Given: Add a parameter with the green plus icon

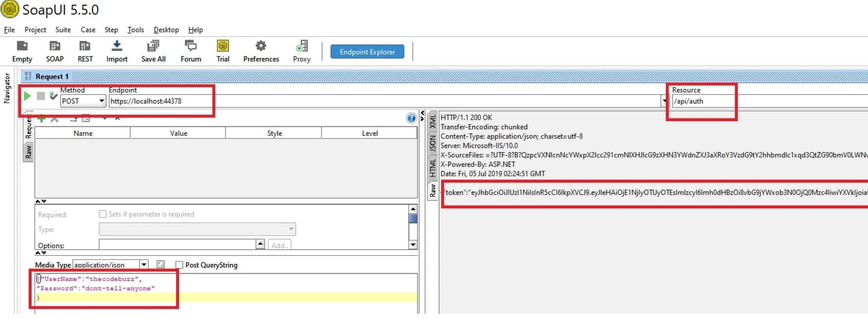Looking at the screenshot, I should 41,119.
